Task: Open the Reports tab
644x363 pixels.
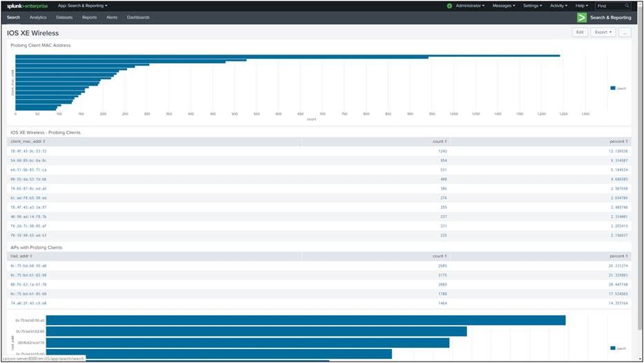Action: point(89,17)
